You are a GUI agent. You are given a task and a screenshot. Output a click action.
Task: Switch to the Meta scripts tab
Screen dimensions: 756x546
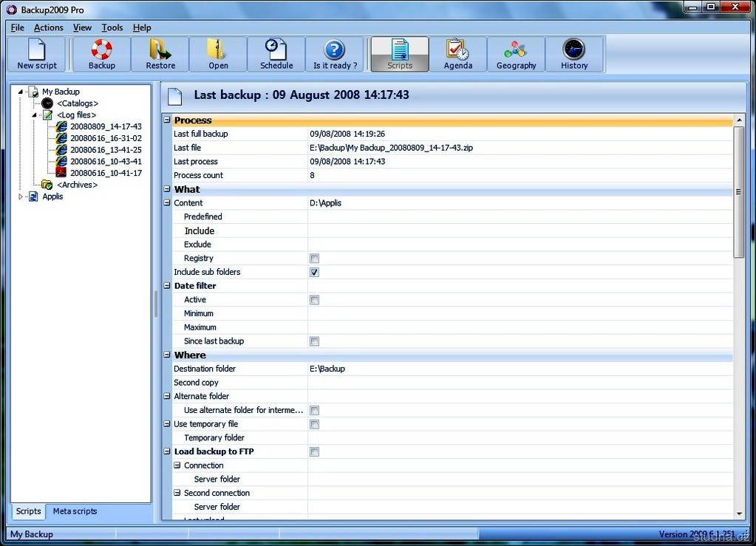[x=75, y=511]
